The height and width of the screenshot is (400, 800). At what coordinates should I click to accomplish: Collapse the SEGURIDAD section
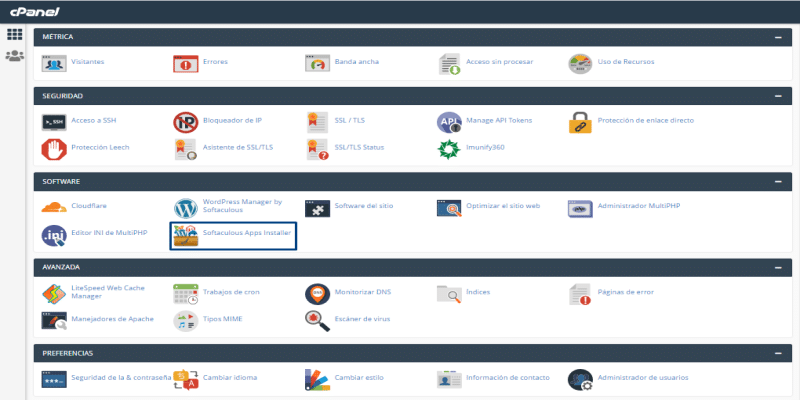click(x=778, y=96)
